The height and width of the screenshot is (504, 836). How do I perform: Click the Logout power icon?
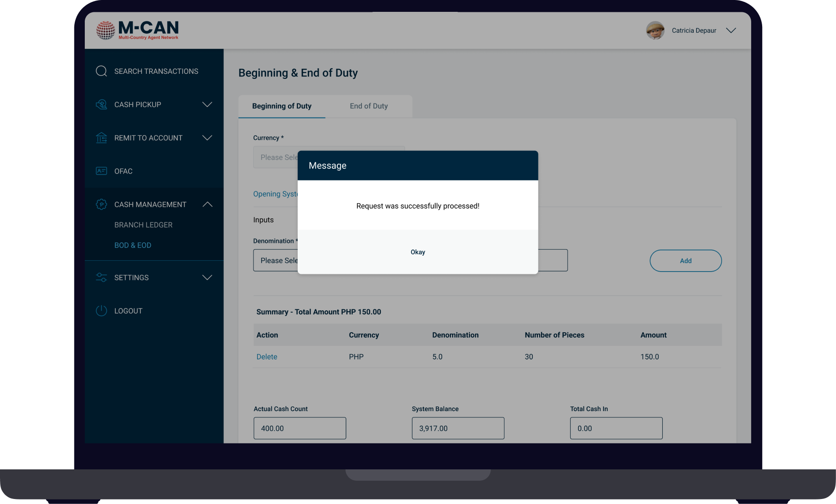point(101,311)
